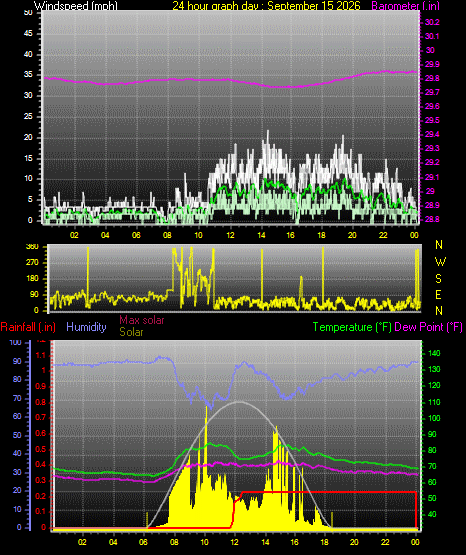Click the "100" humidity axis value
Image resolution: width=466 pixels, height=555 pixels.
pos(16,343)
